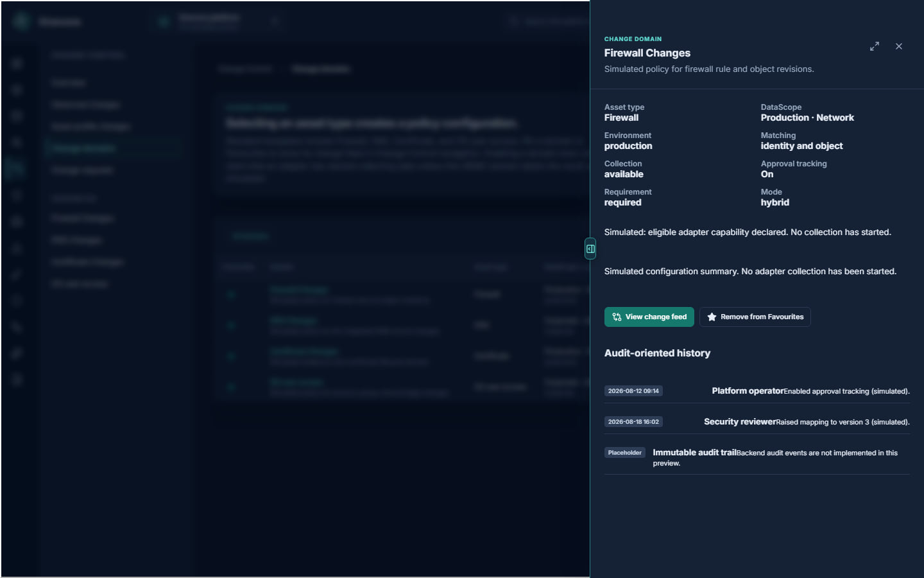
Task: Click the star icon on Remove from Favourites
Action: tap(712, 317)
